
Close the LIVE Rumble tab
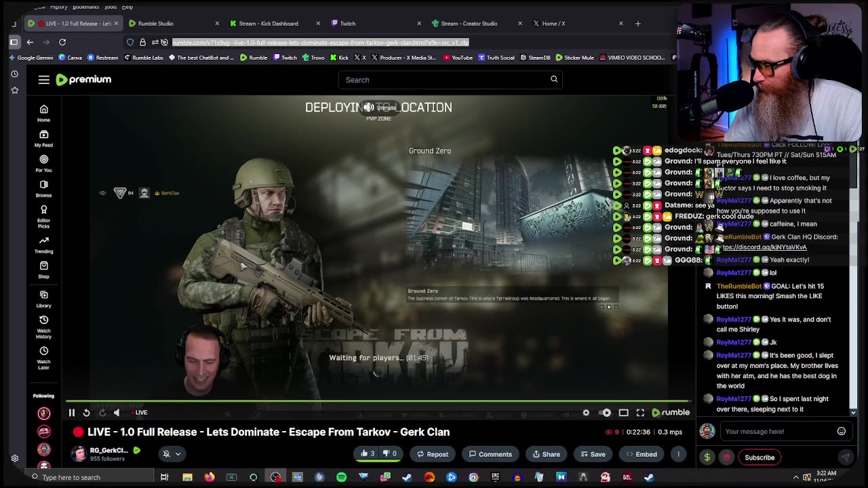coord(116,23)
